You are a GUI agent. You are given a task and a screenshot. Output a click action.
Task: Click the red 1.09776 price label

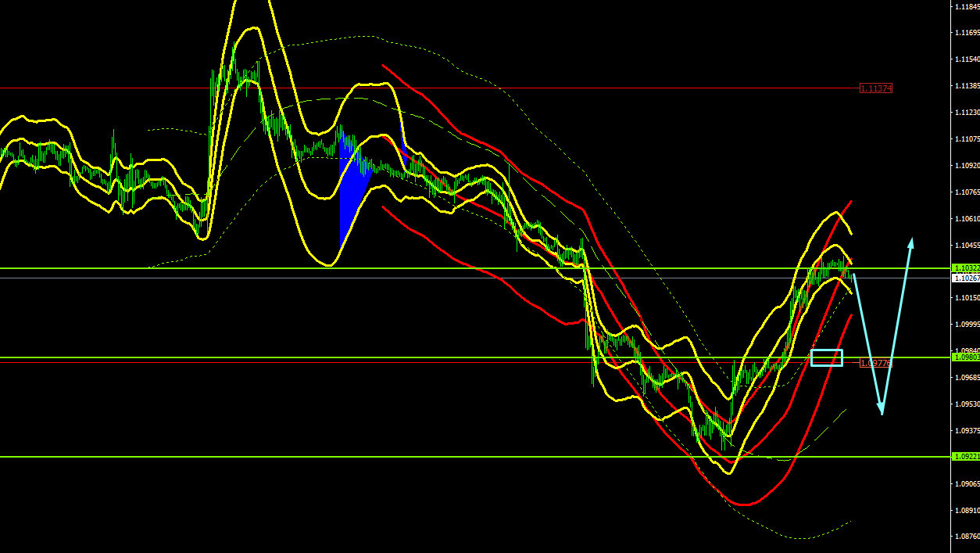pos(875,363)
